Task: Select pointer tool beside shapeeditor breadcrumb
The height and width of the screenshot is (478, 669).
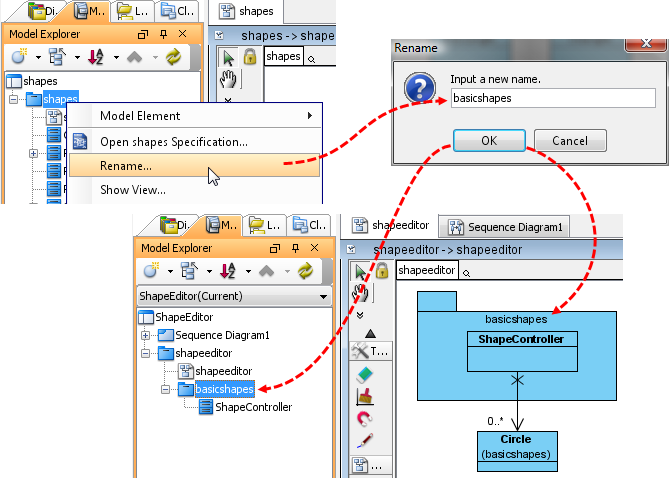Action: 360,271
